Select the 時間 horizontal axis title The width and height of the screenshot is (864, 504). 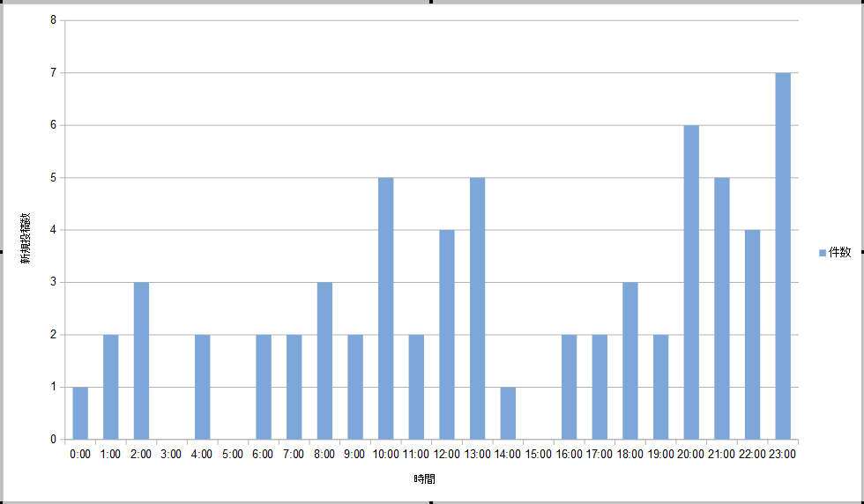point(423,479)
